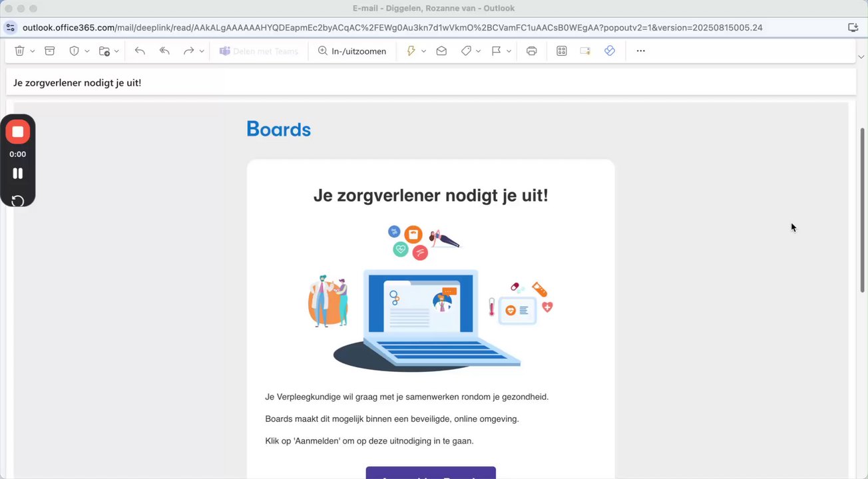
Task: Click the text "Klik op 'Aanmelden' om op deze uitnodiging"
Action: pos(369,441)
